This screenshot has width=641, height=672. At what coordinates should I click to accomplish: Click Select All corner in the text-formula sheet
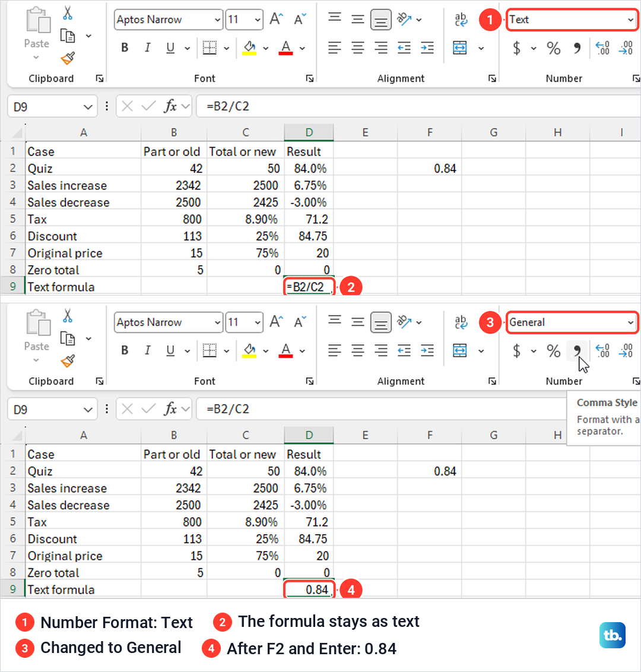pos(16,133)
